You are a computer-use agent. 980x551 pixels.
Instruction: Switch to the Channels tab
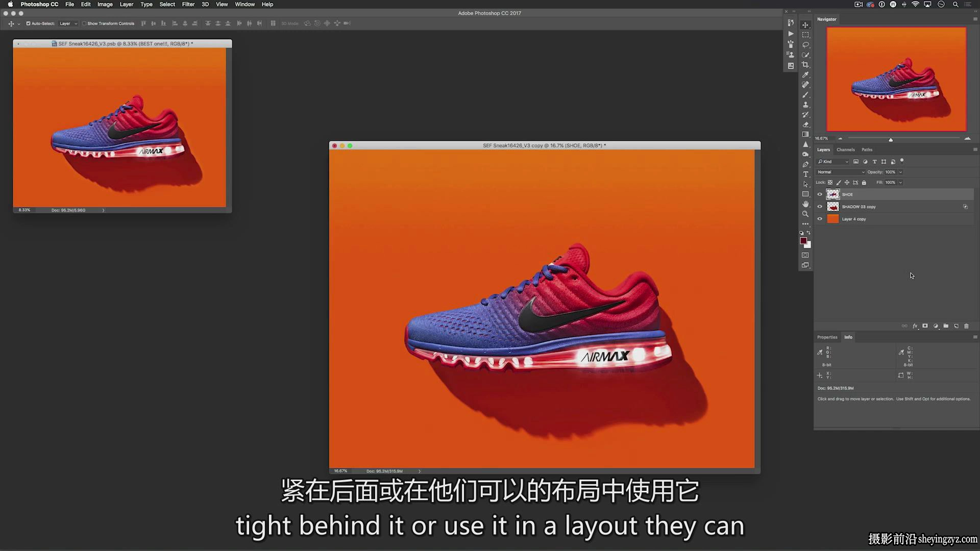845,149
